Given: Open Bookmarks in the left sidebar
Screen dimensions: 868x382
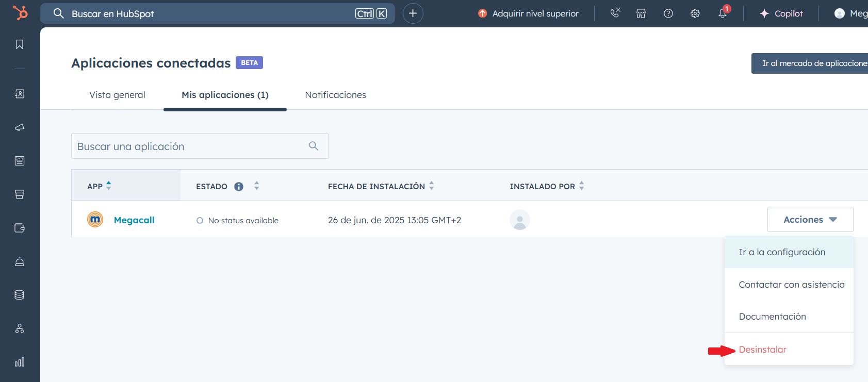Looking at the screenshot, I should click(x=20, y=44).
